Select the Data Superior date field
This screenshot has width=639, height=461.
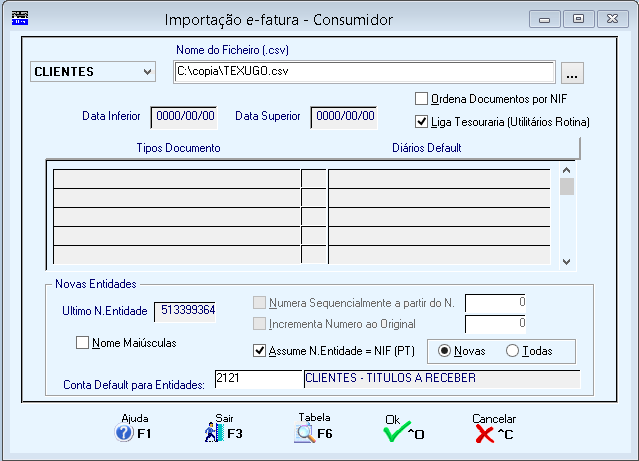coord(344,117)
